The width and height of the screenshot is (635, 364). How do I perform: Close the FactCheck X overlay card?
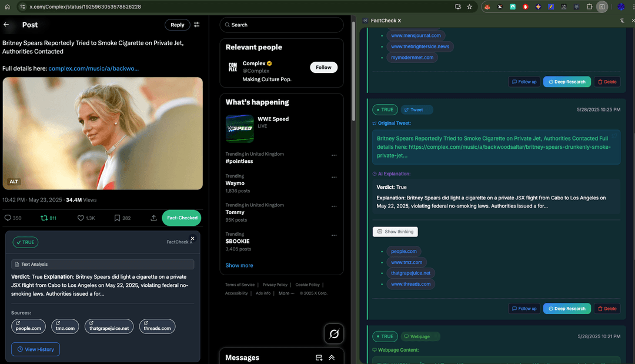(192, 239)
